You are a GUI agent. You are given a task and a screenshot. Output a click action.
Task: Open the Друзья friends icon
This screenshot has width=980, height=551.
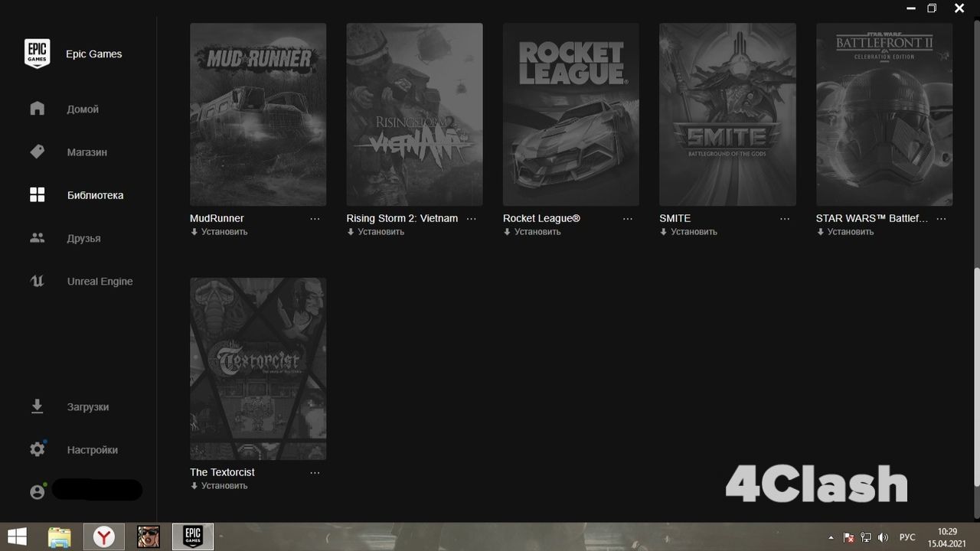click(x=37, y=238)
